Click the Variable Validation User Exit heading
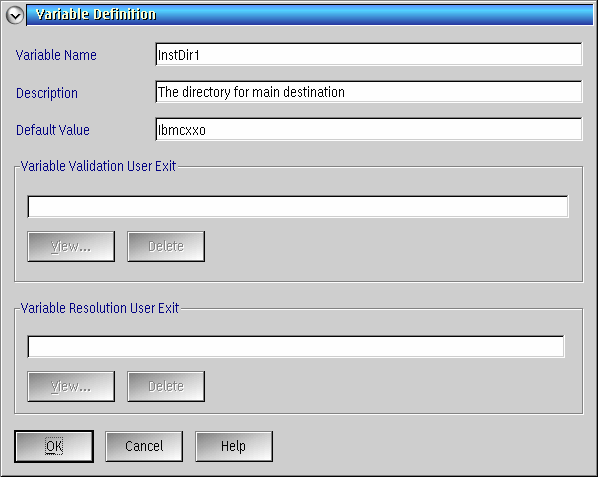 98,166
